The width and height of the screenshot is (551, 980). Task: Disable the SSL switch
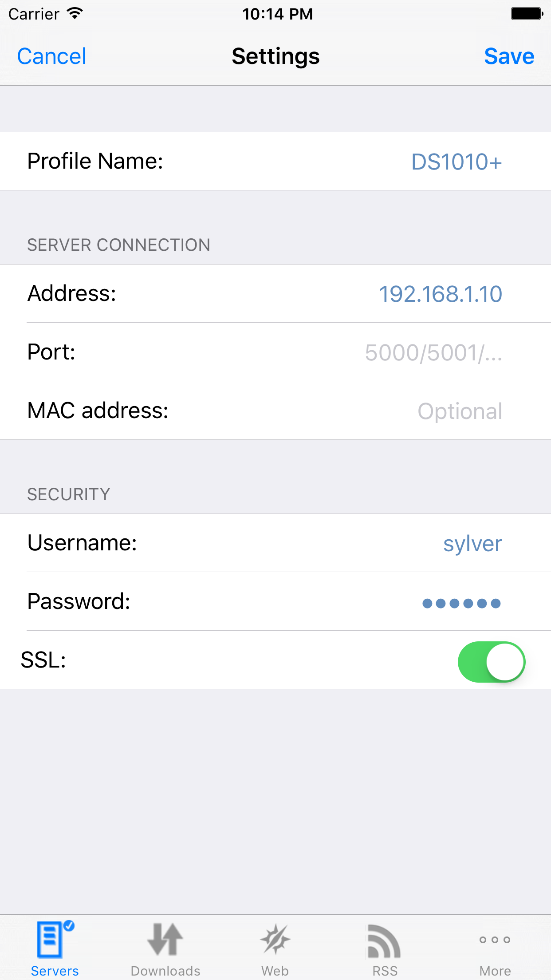pos(491,662)
